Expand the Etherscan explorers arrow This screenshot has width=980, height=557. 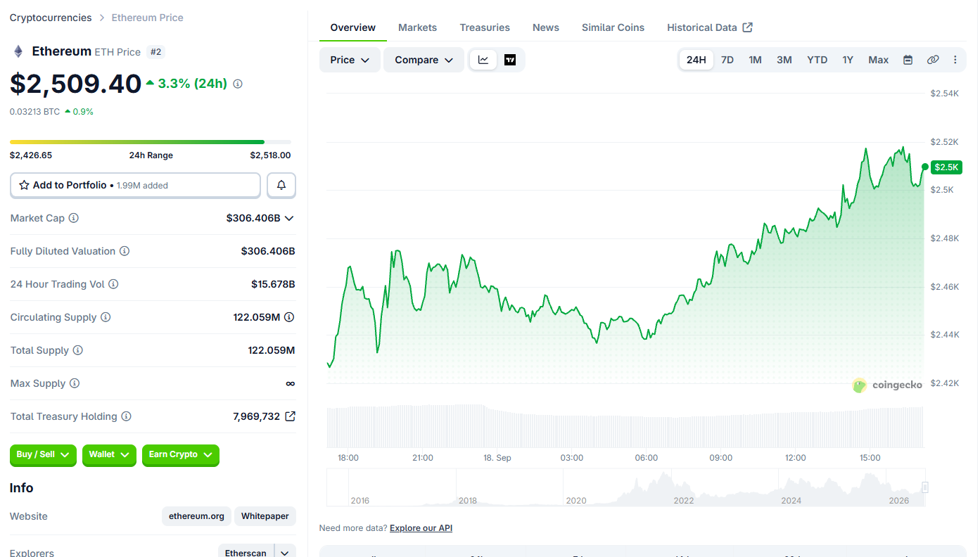[x=284, y=553]
